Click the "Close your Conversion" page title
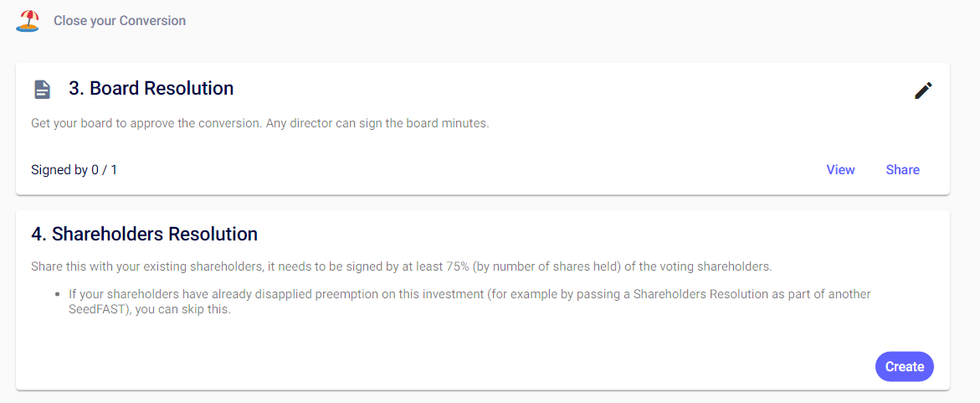The height and width of the screenshot is (403, 980). pos(120,20)
